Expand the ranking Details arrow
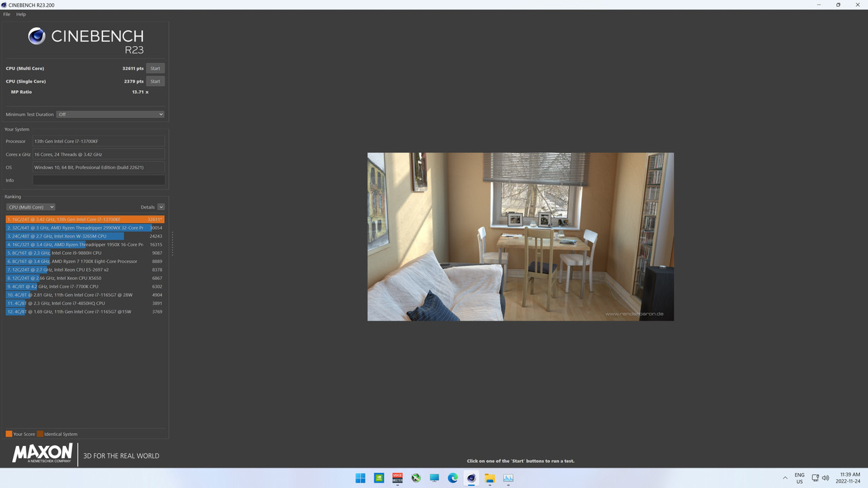Viewport: 868px width, 488px height. 161,207
